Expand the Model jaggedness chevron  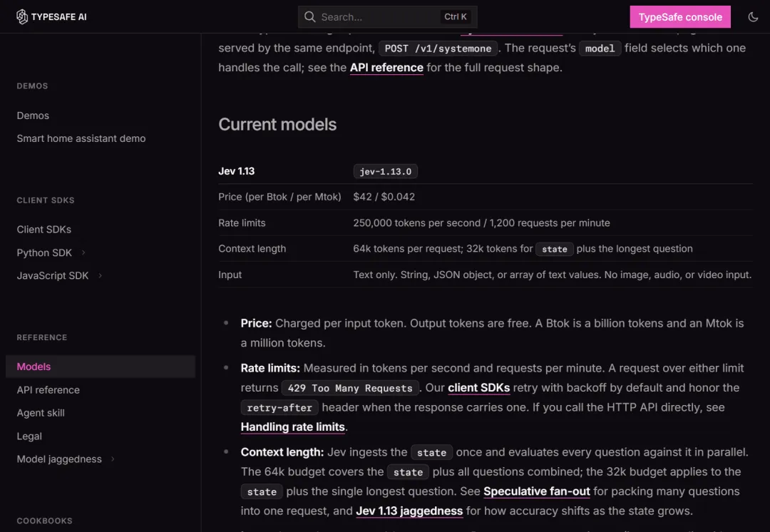tap(113, 459)
